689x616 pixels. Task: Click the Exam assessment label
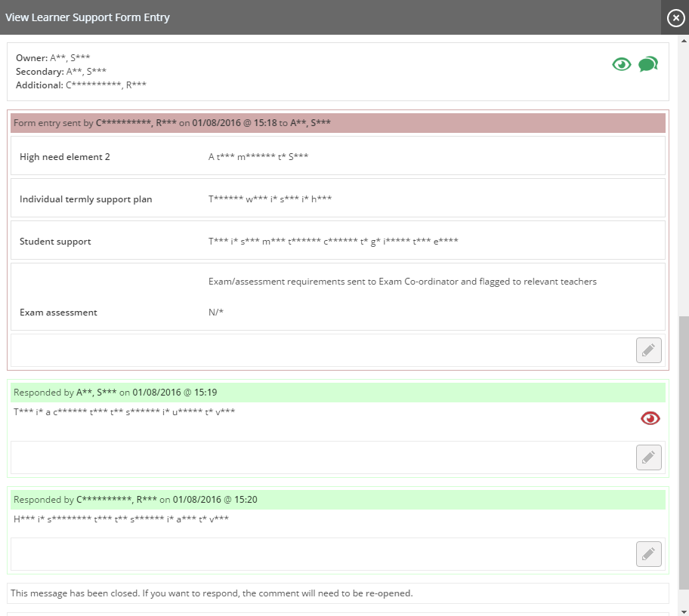click(x=58, y=313)
